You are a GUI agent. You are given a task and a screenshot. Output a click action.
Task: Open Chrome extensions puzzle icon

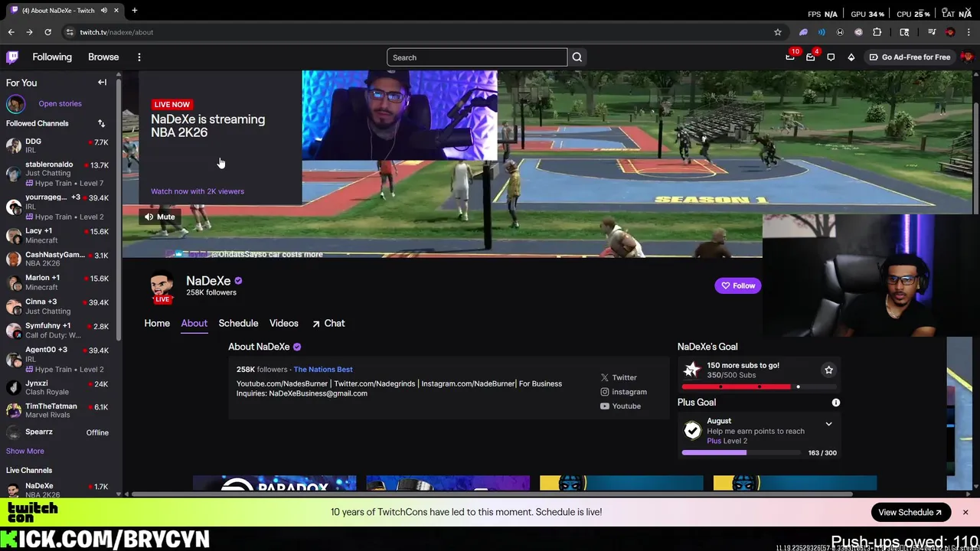(877, 32)
